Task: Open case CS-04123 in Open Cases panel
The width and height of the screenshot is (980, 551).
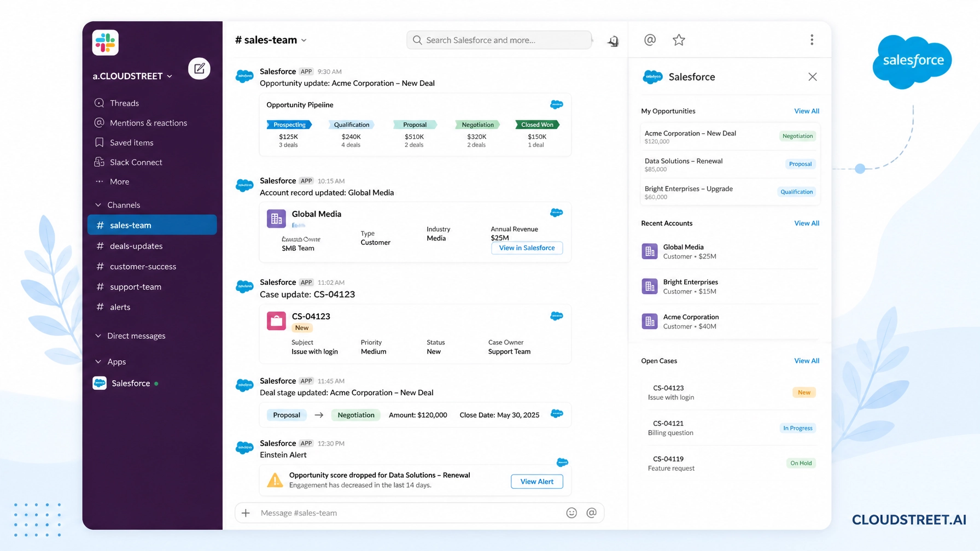Action: [730, 392]
